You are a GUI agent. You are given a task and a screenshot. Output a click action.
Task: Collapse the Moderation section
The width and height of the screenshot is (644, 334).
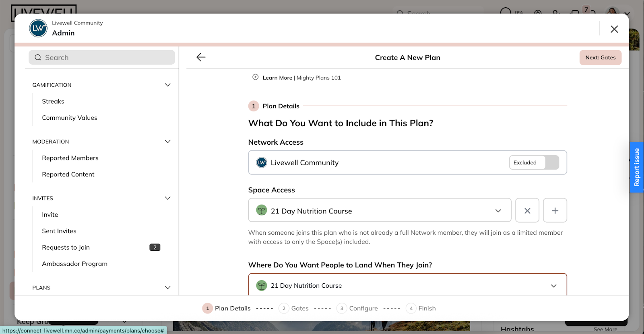pyautogui.click(x=168, y=141)
